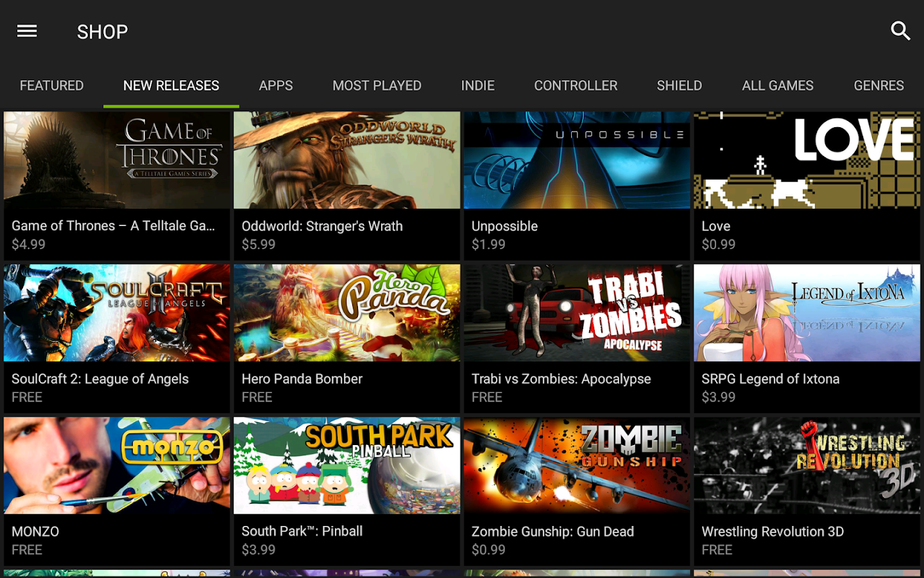Open the Love game thumbnail
This screenshot has height=578, width=924.
(x=807, y=160)
